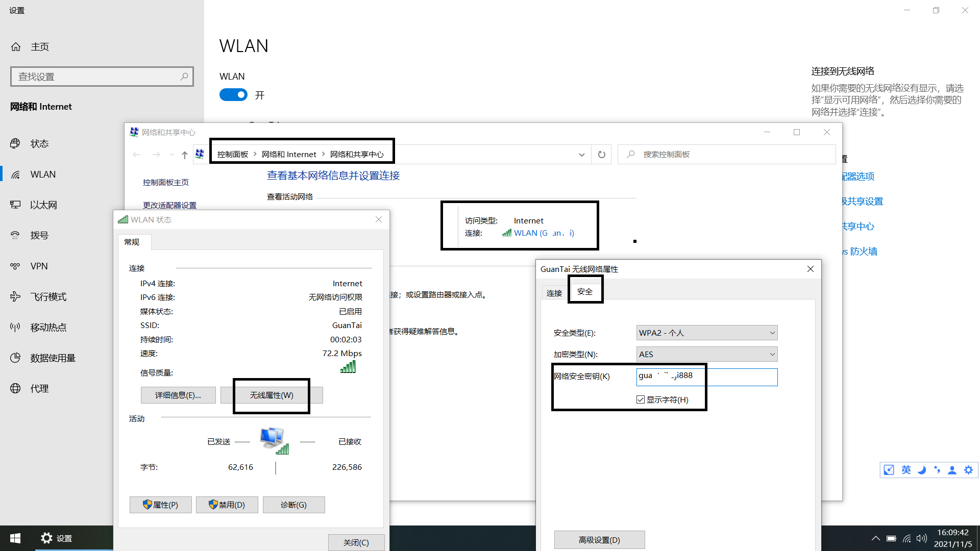Viewport: 980px width, 551px height.
Task: Switch to 安全 tab in GuanTai properties
Action: coord(585,291)
